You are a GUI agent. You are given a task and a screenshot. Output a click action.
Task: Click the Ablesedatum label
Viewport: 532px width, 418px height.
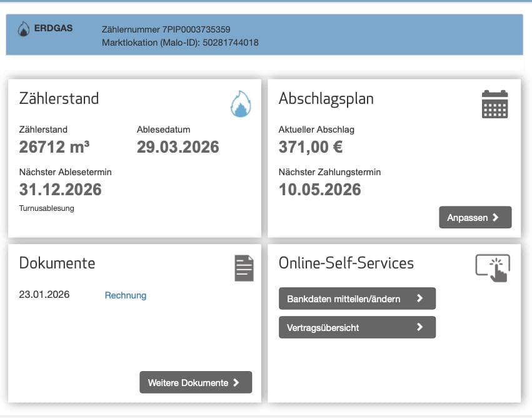pos(164,130)
